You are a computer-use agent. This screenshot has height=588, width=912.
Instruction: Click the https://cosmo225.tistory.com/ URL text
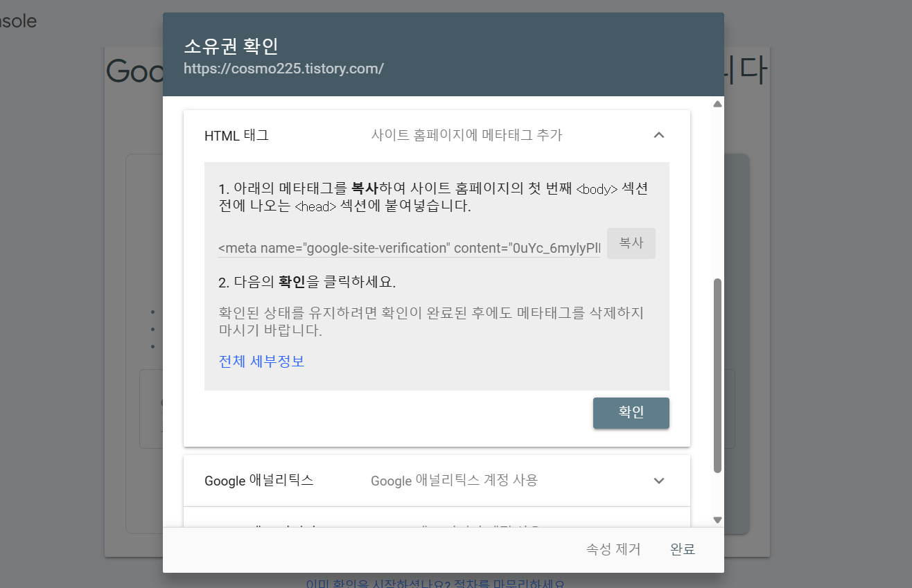pyautogui.click(x=283, y=69)
